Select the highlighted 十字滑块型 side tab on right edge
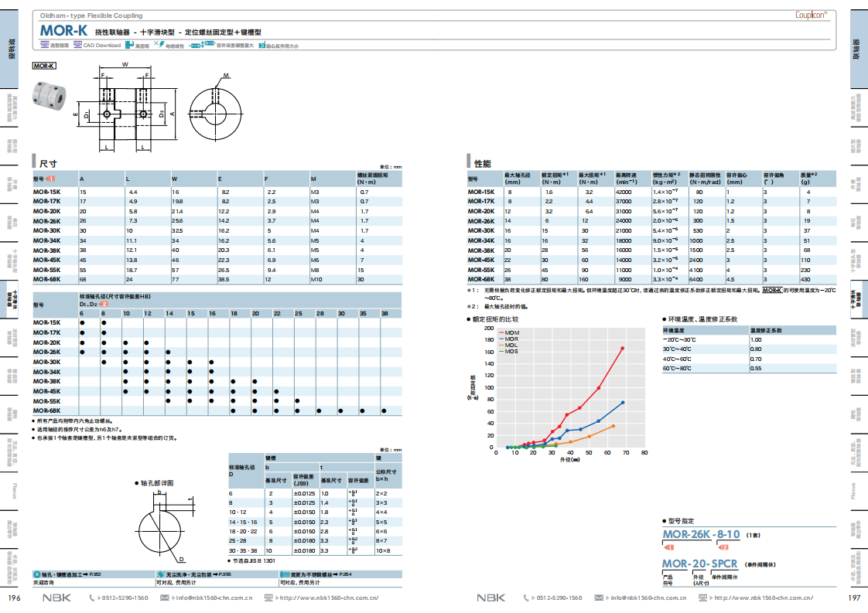Viewport: 868px width, 613px height. coord(859,298)
